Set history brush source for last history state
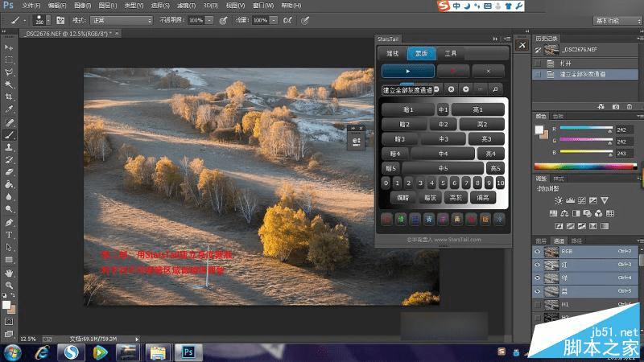 click(x=537, y=74)
